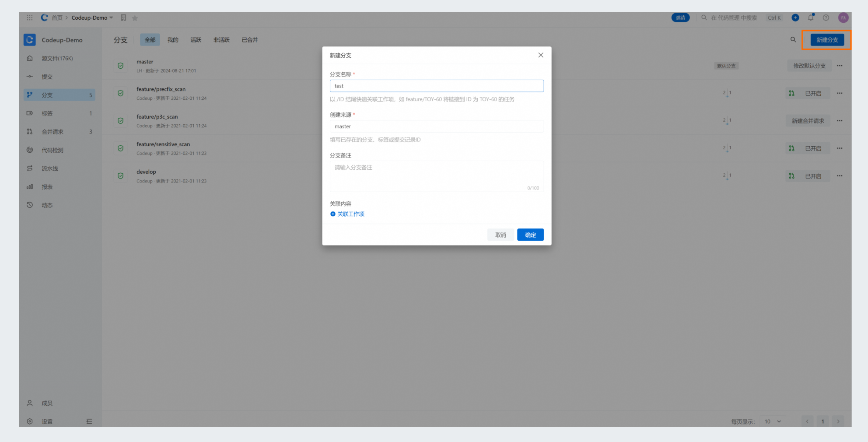Click 已开启 for feature/precfix_scan
Screen dimensions: 868x442
(808, 93)
